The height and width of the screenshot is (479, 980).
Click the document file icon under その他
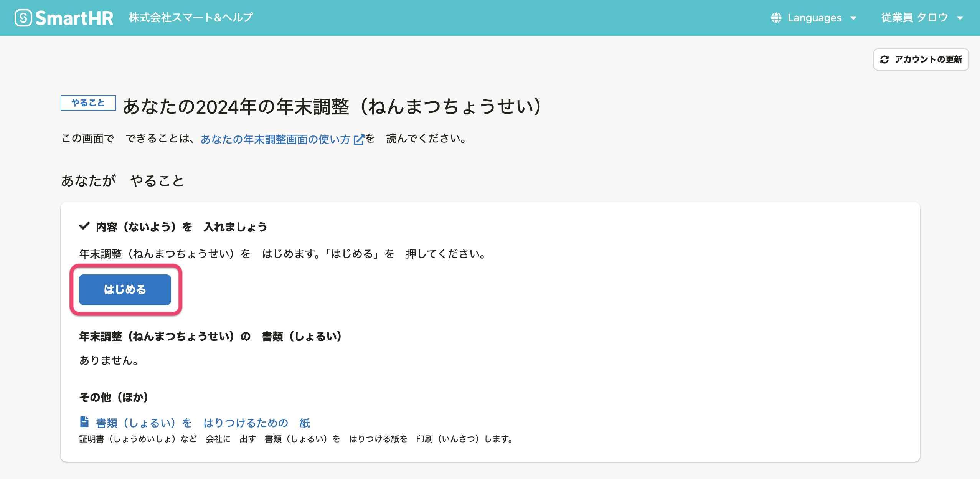[84, 422]
